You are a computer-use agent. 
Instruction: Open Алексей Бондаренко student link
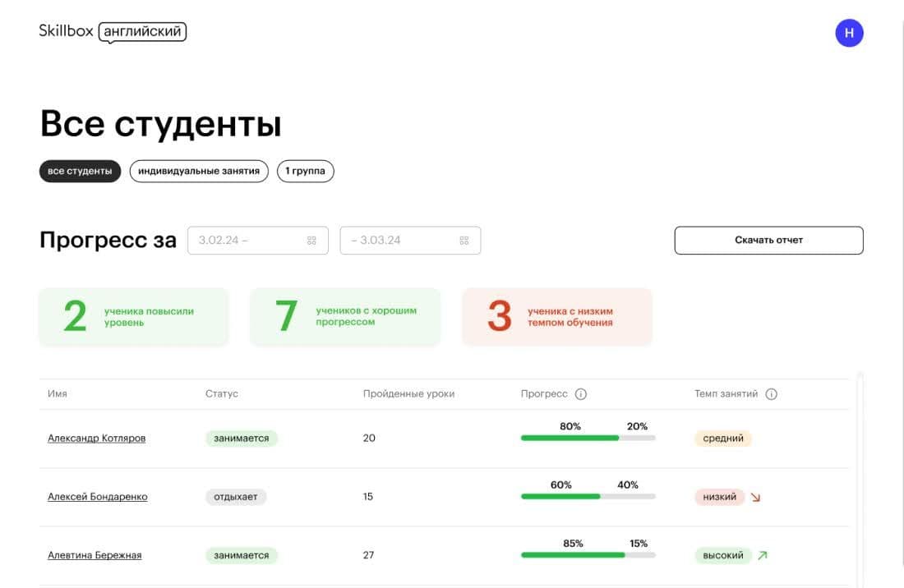[98, 497]
